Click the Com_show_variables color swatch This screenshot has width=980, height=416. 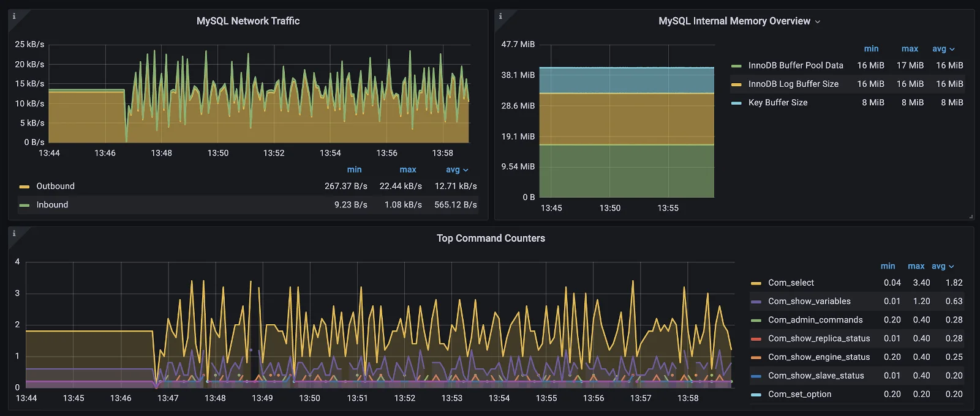point(756,302)
